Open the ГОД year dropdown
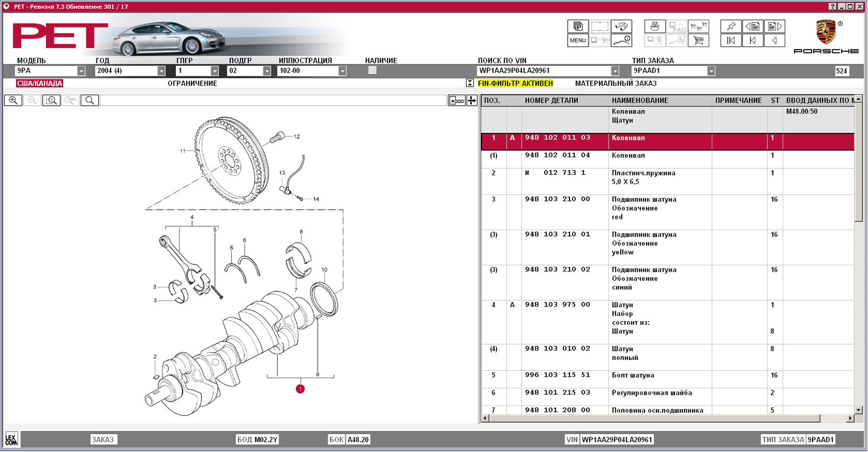 161,71
